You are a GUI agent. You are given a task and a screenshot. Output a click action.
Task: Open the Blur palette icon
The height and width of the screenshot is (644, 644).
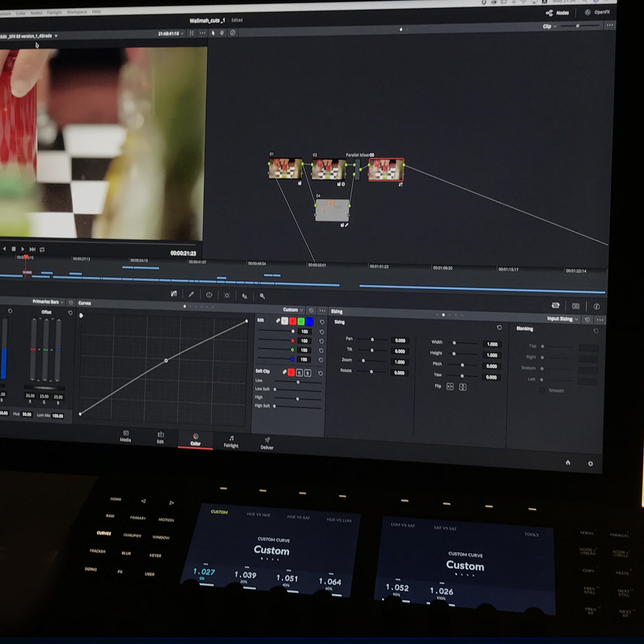pyautogui.click(x=245, y=296)
